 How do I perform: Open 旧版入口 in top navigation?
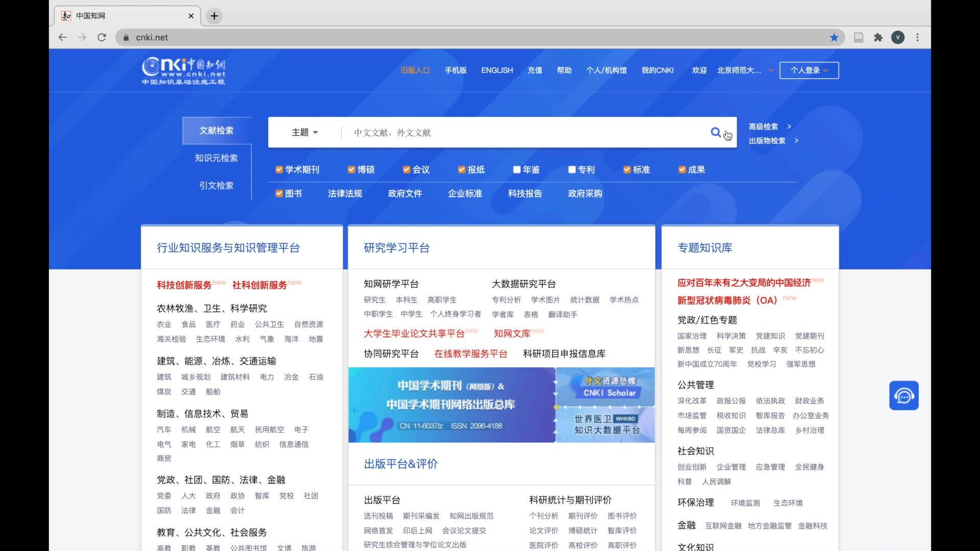pos(415,70)
